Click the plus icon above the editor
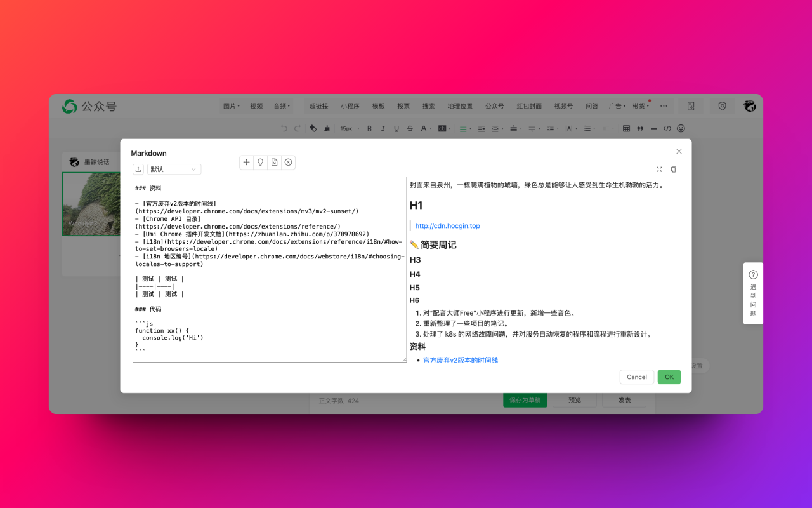The image size is (812, 508). tap(246, 162)
